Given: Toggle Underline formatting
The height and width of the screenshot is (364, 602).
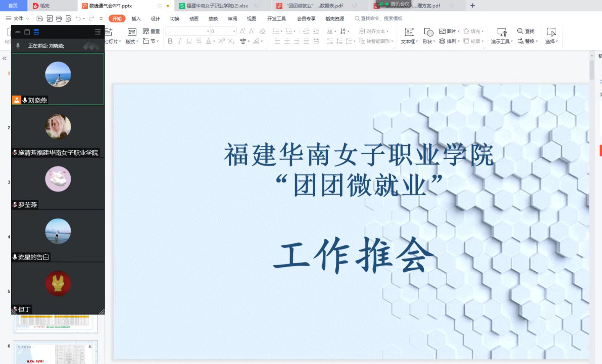Looking at the screenshot, I should click(189, 41).
